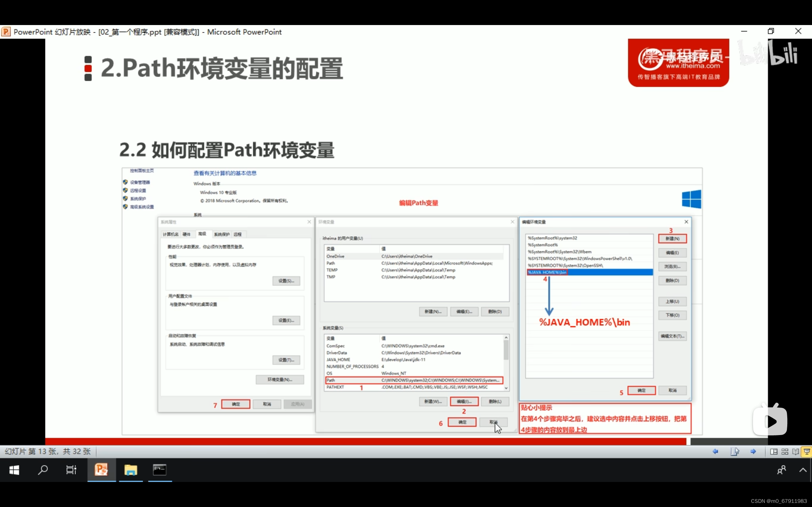
Task: Open the People icon in the system tray
Action: [782, 470]
